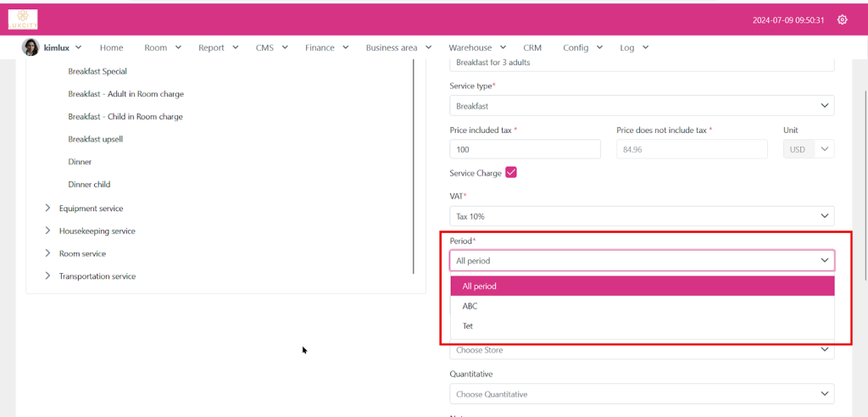This screenshot has width=868, height=417.
Task: Open the VAT dropdown showing Tax 10%
Action: 641,216
